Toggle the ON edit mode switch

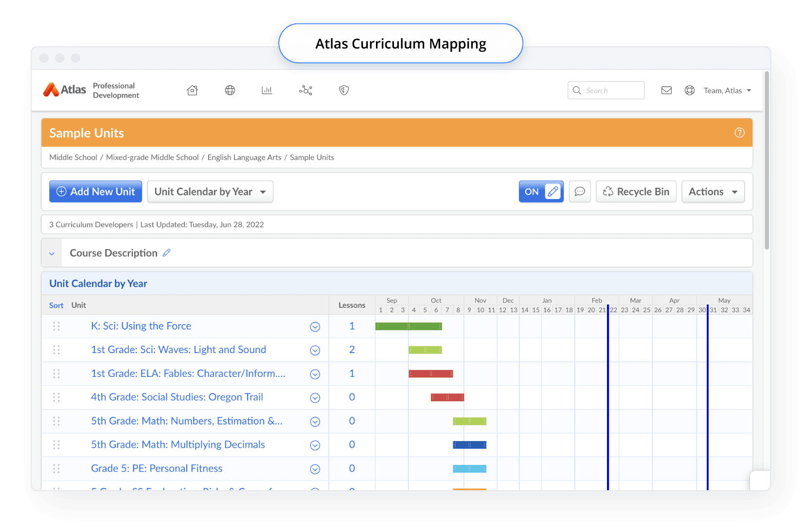coord(541,192)
